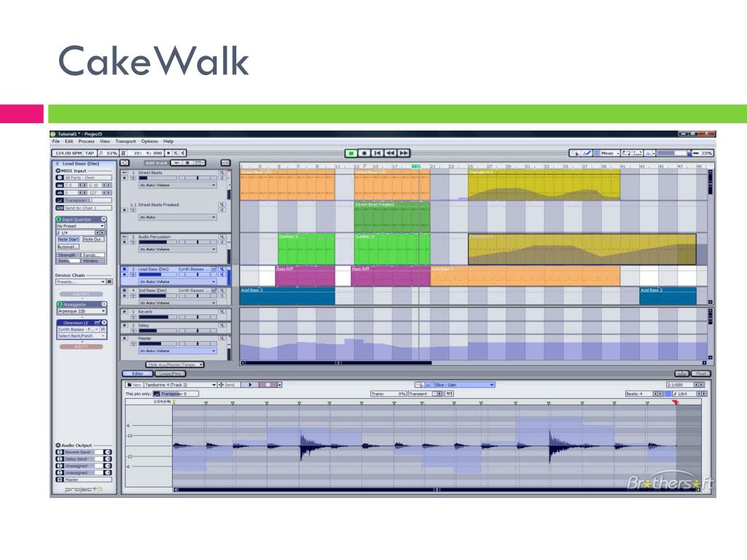This screenshot has height=560, width=747.
Task: Open Street Beats Auto: Volume dropdown
Action: coord(177,184)
